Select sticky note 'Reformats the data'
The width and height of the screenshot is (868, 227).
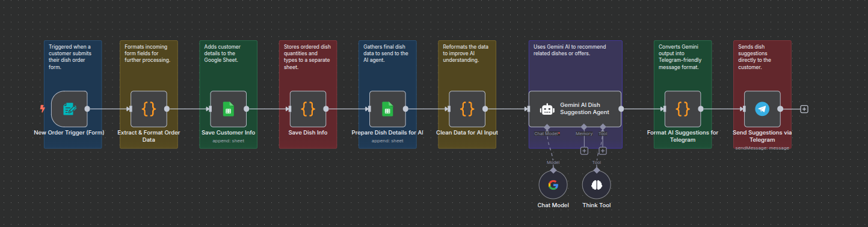point(467,94)
